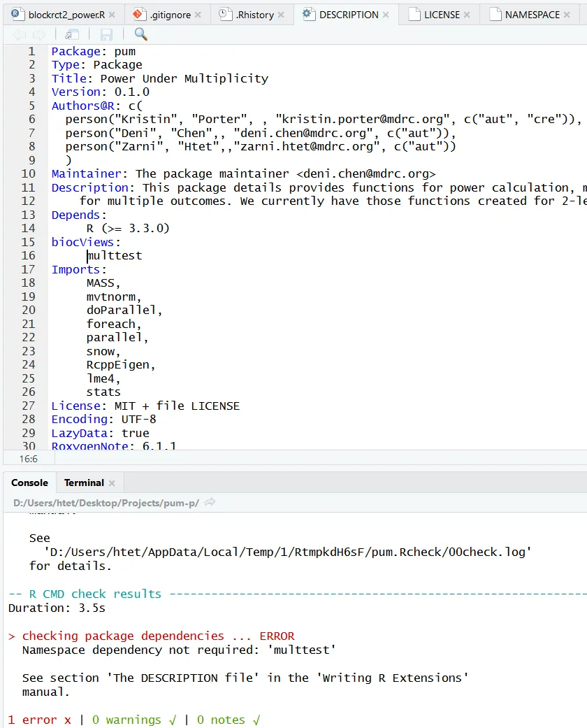Open the .gitignore tab

click(x=171, y=15)
